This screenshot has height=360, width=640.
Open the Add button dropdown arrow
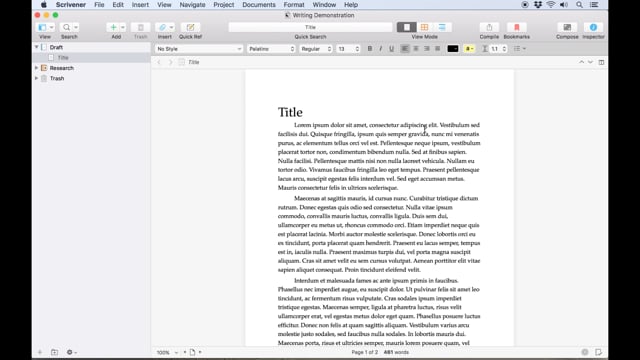123,27
